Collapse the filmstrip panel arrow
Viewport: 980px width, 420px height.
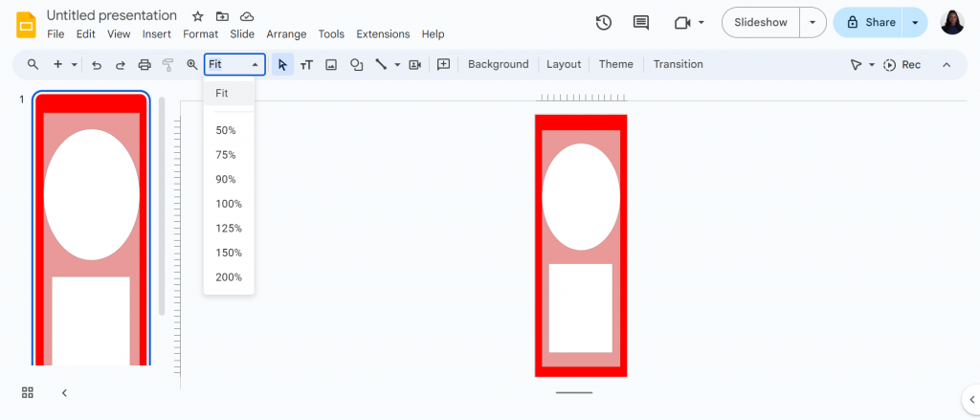64,392
